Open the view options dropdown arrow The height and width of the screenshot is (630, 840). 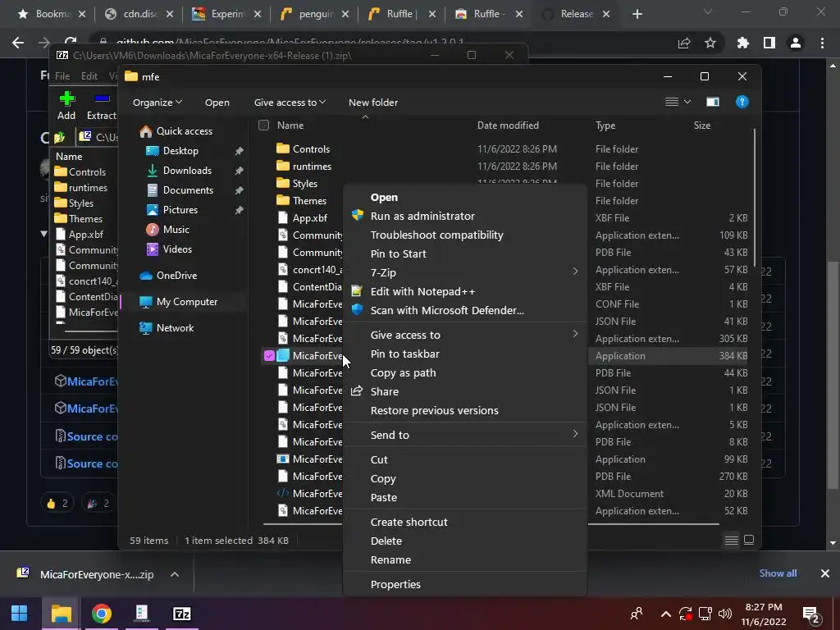687,102
